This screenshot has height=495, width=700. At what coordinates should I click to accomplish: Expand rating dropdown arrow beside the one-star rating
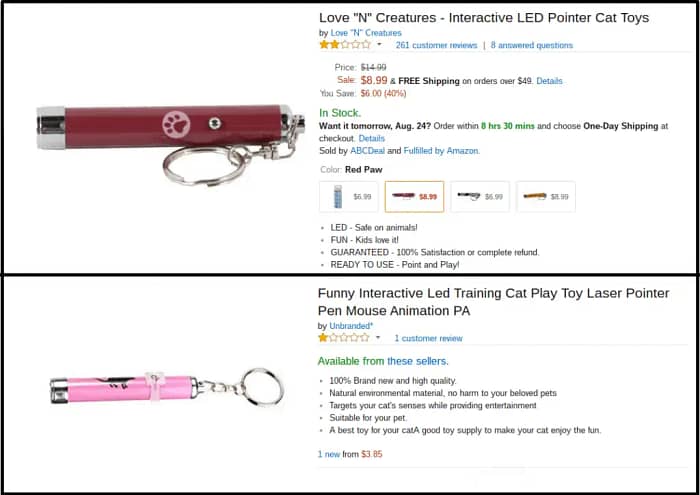[x=378, y=338]
